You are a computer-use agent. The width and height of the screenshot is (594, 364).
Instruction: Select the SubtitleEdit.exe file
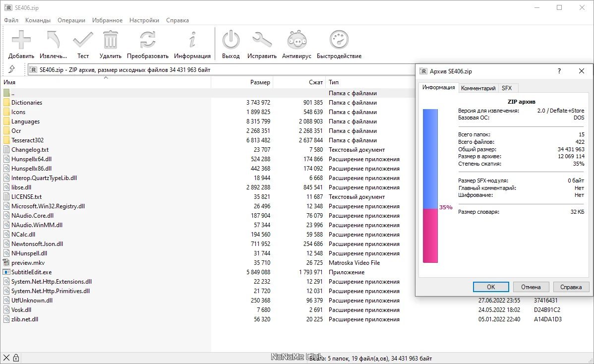click(31, 272)
